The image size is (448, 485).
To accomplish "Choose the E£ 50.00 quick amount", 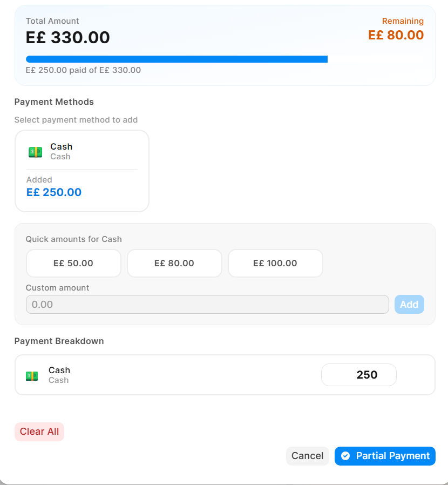I will point(73,264).
